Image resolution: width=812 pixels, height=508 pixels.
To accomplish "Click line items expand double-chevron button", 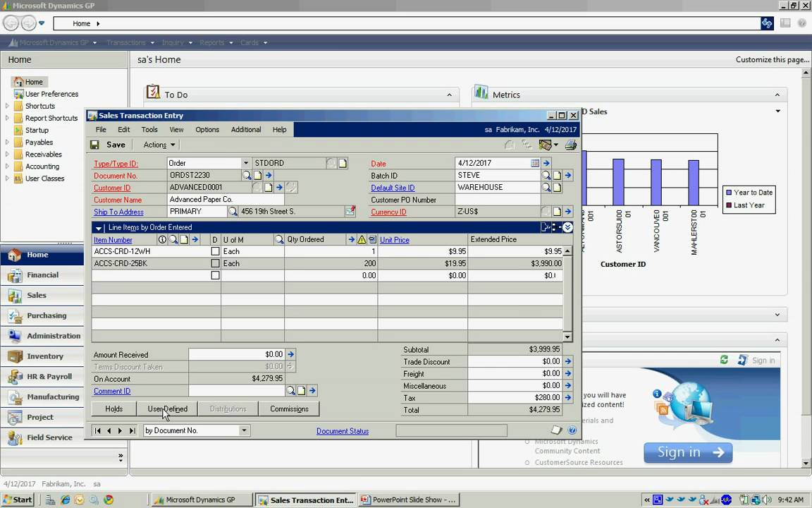I will click(x=567, y=227).
